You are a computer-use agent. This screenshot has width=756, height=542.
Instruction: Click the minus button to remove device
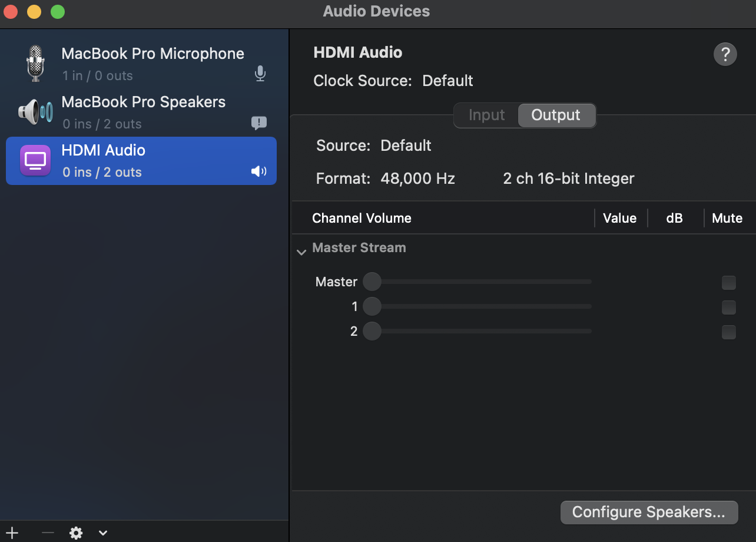click(x=48, y=533)
